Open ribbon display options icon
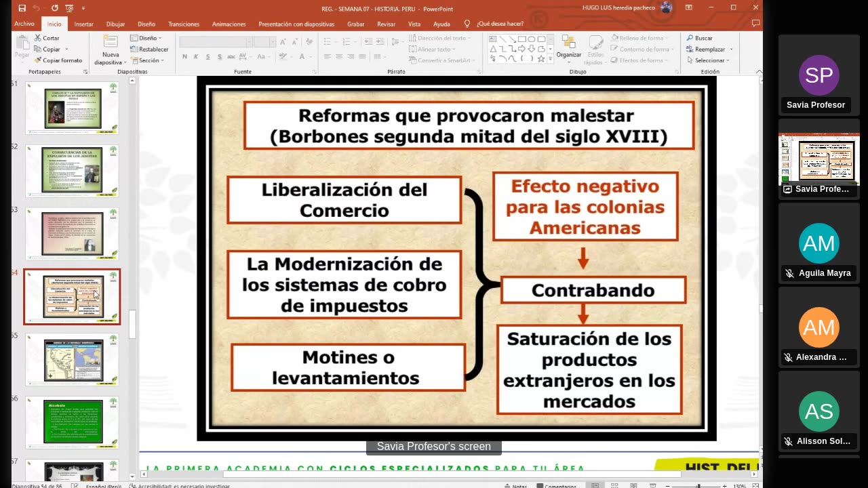 click(690, 8)
